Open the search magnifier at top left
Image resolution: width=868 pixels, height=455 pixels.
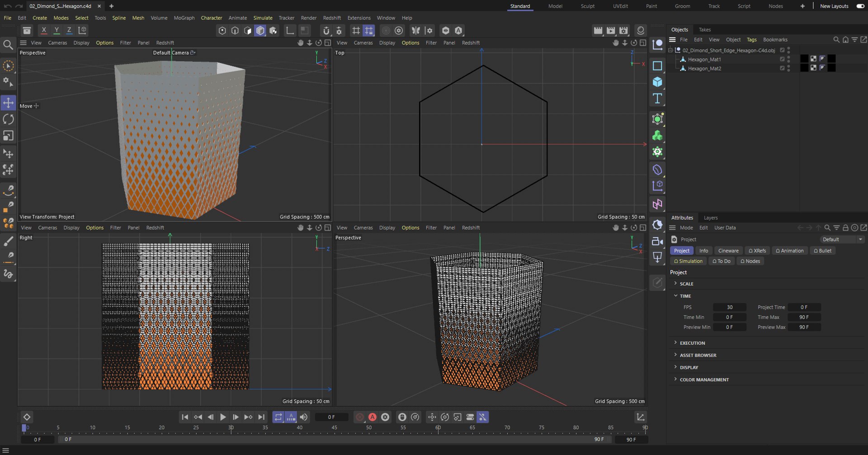click(x=8, y=44)
